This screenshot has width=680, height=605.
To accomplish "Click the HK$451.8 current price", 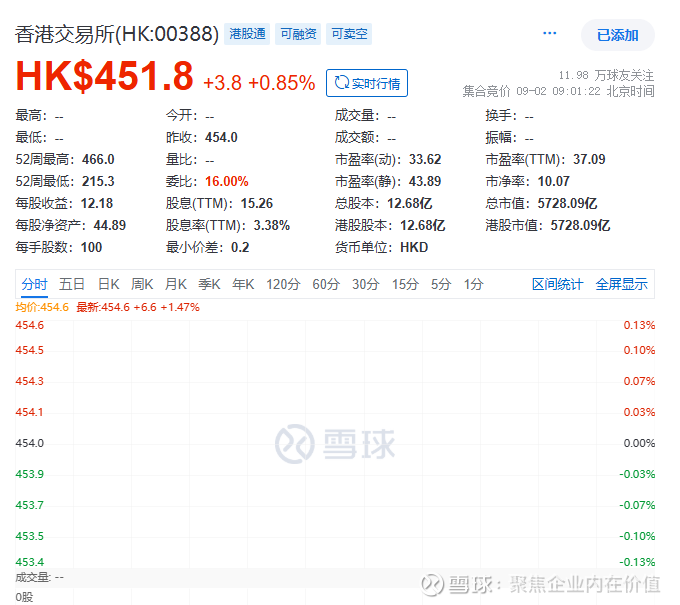I will pos(104,76).
